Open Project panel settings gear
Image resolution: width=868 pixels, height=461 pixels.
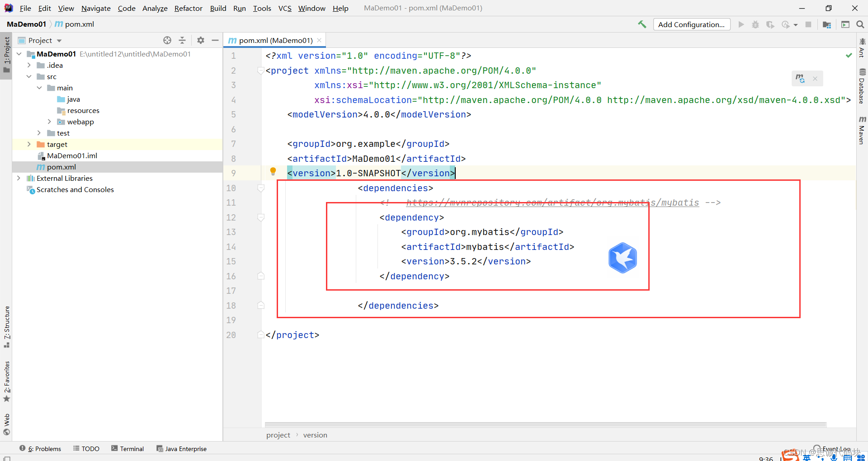[201, 40]
